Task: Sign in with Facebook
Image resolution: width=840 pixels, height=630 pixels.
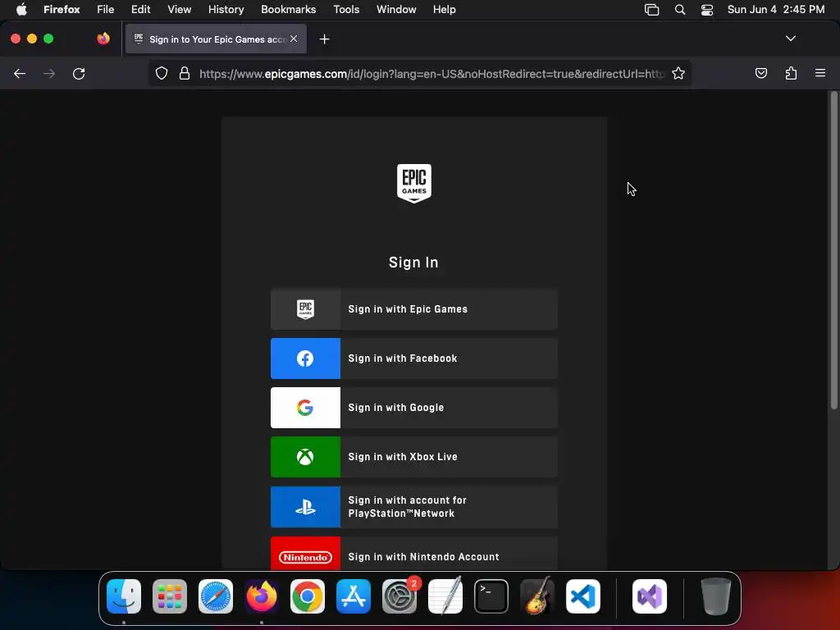Action: [x=414, y=358]
